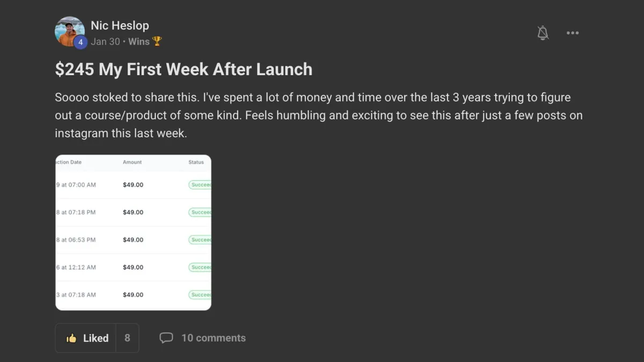
Task: Toggle the post notification bell
Action: coord(543,33)
